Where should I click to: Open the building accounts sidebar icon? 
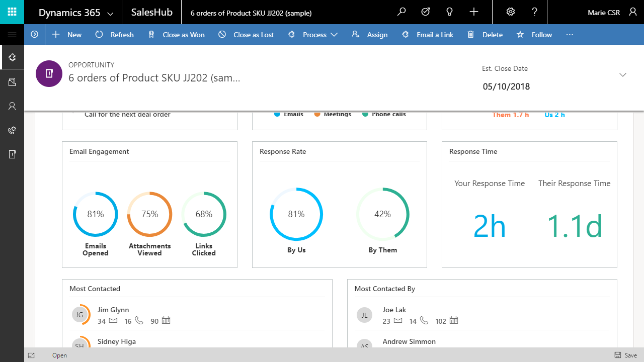12,81
